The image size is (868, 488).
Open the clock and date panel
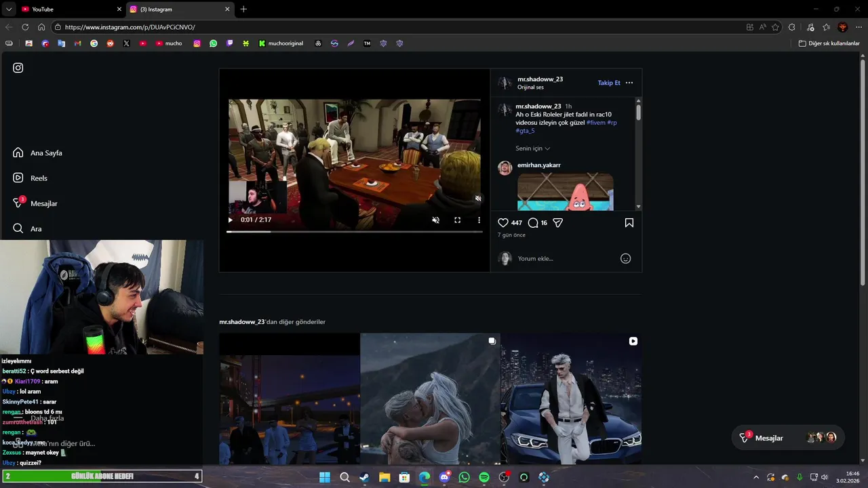point(848,477)
